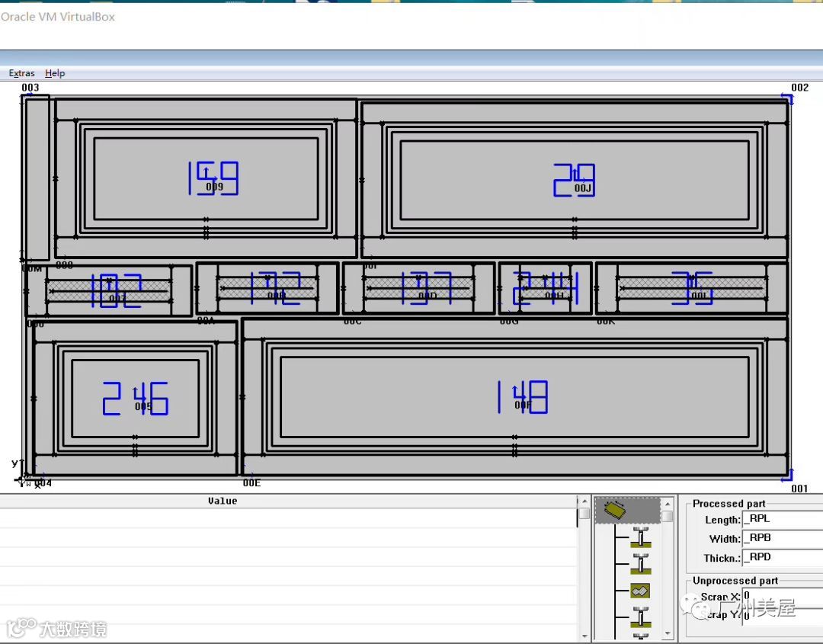823x644 pixels.
Task: Select the part numbered 148 in the drawing
Action: (x=514, y=398)
